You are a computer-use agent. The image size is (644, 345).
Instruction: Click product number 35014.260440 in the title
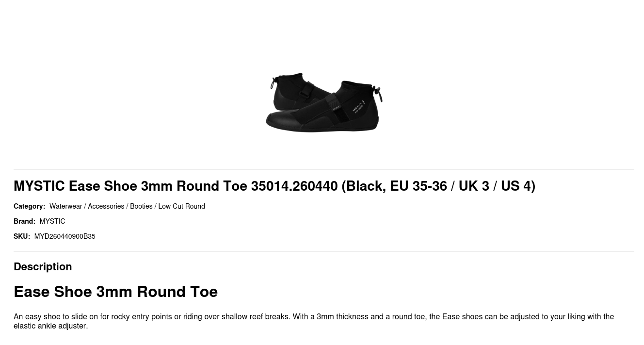pos(294,186)
